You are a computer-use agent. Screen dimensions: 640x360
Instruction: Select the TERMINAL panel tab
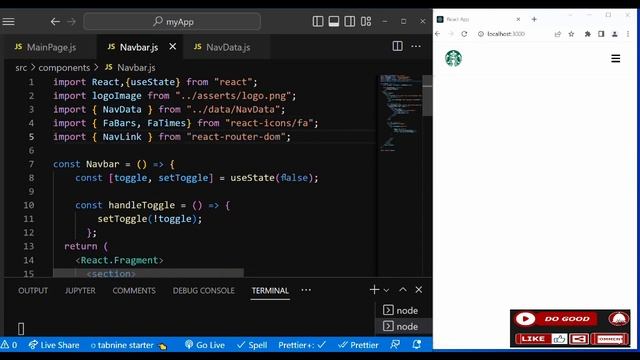coord(270,291)
